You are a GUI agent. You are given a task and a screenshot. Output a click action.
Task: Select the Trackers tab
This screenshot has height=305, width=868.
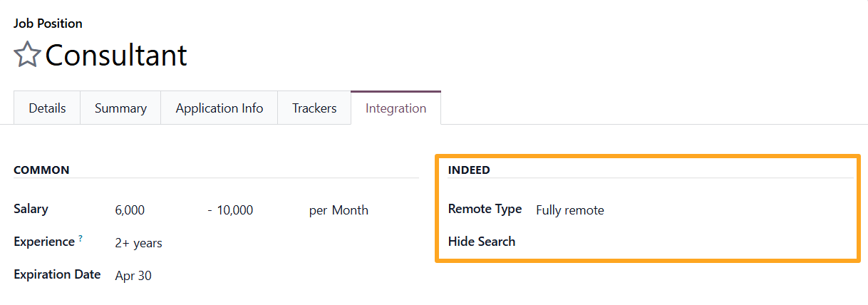[314, 108]
